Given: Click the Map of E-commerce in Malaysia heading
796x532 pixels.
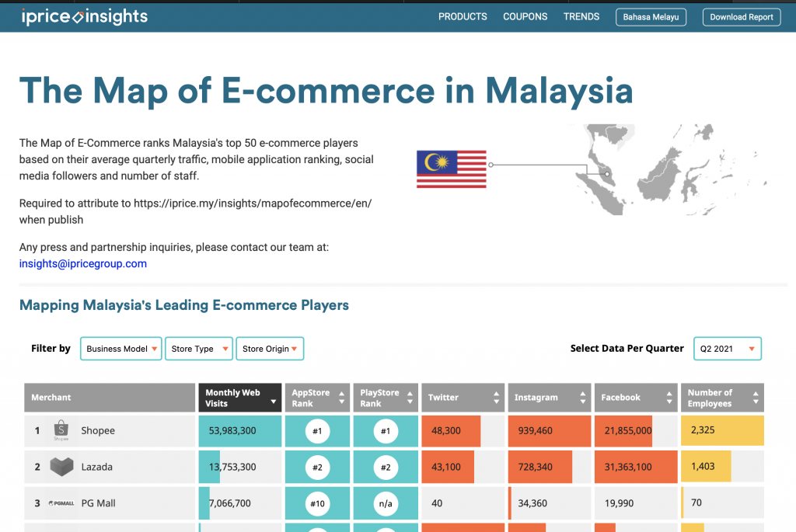Looking at the screenshot, I should (x=326, y=91).
